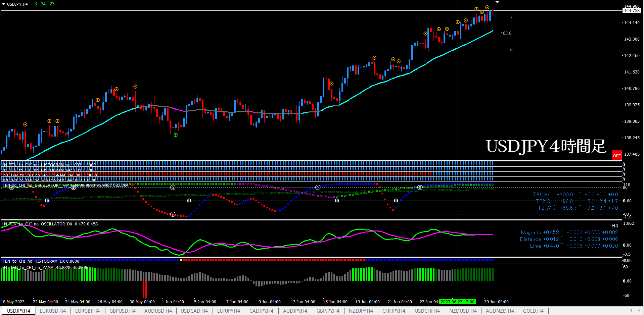Open the dropdown arrow beside USDJPY,H4 title
This screenshot has height=315, width=644.
click(4, 4)
